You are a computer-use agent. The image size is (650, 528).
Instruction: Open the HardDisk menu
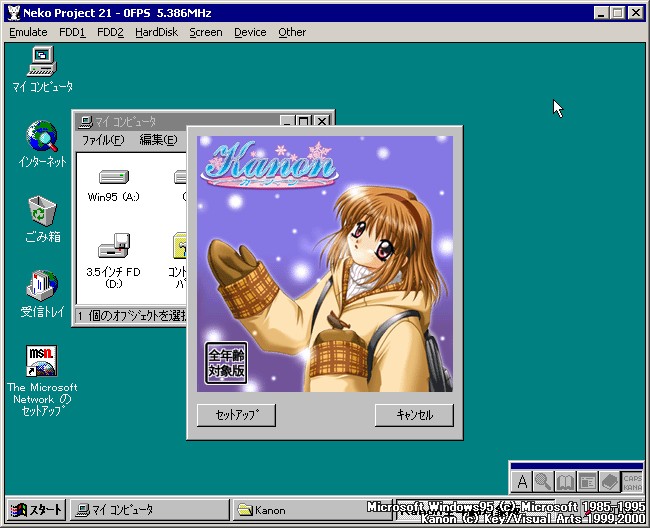coord(156,32)
